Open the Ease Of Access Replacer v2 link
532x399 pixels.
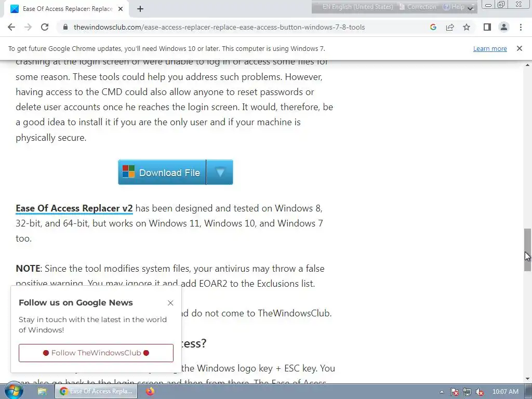tap(74, 208)
